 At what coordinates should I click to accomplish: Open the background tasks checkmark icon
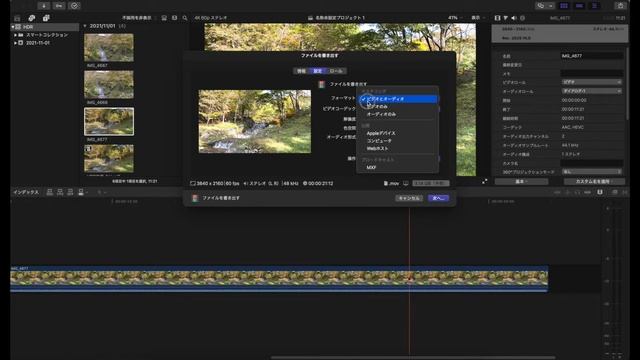(x=74, y=6)
